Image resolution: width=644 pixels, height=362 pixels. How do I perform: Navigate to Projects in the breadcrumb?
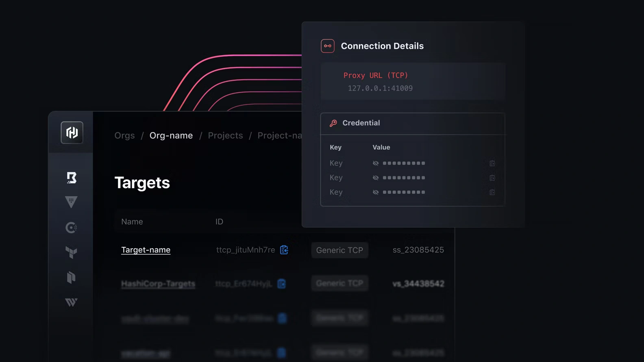225,136
